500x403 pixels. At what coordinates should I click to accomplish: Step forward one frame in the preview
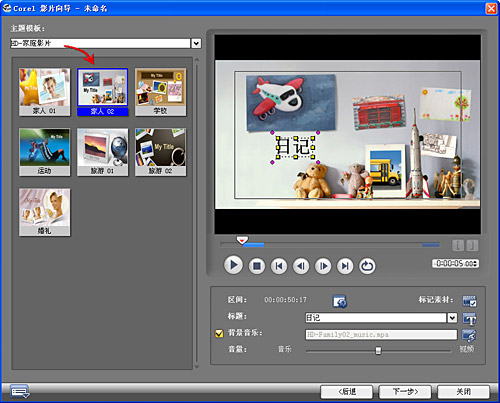coord(323,266)
